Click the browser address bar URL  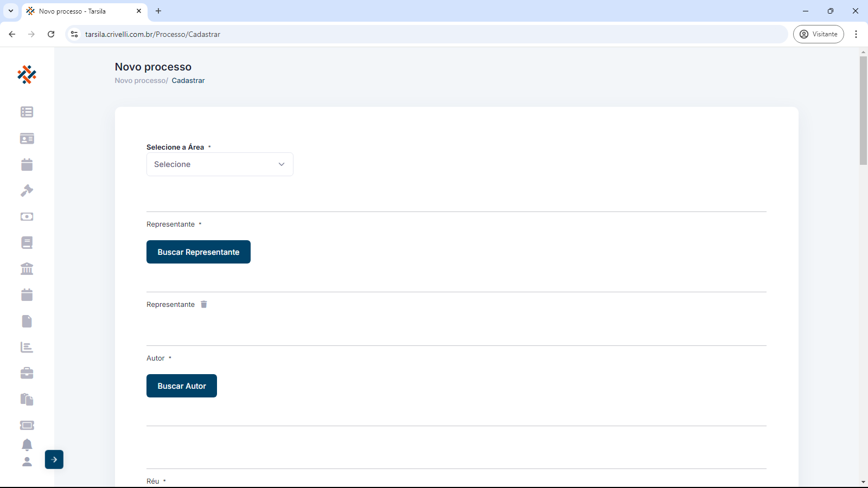point(152,34)
